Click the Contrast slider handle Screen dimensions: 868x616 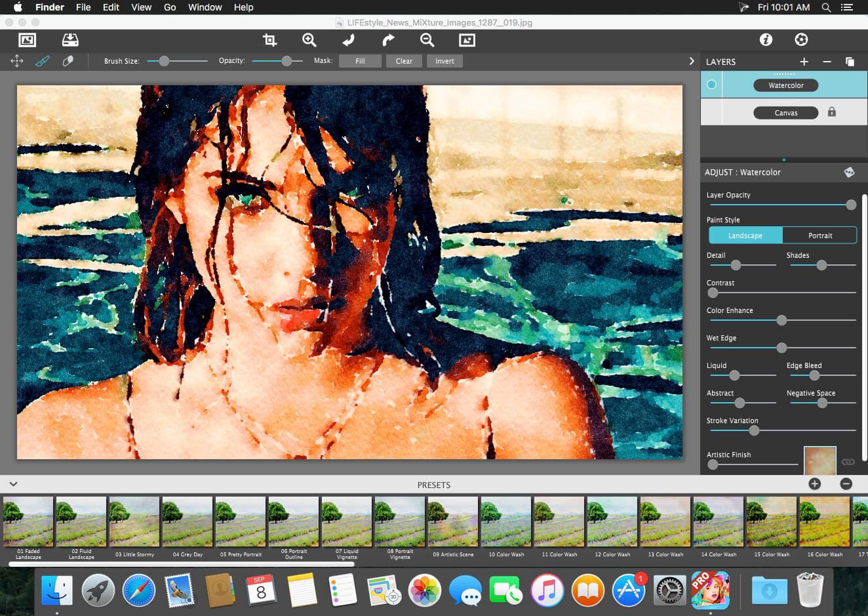(x=713, y=293)
